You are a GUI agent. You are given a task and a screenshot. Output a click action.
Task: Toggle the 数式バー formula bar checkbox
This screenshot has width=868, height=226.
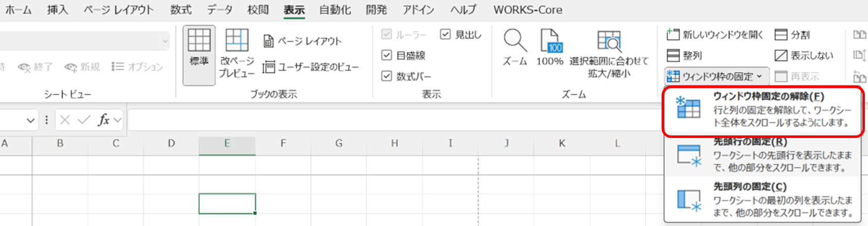pos(387,76)
